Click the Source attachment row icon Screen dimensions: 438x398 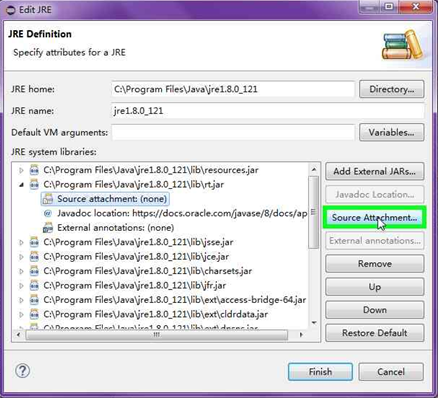[x=48, y=199]
